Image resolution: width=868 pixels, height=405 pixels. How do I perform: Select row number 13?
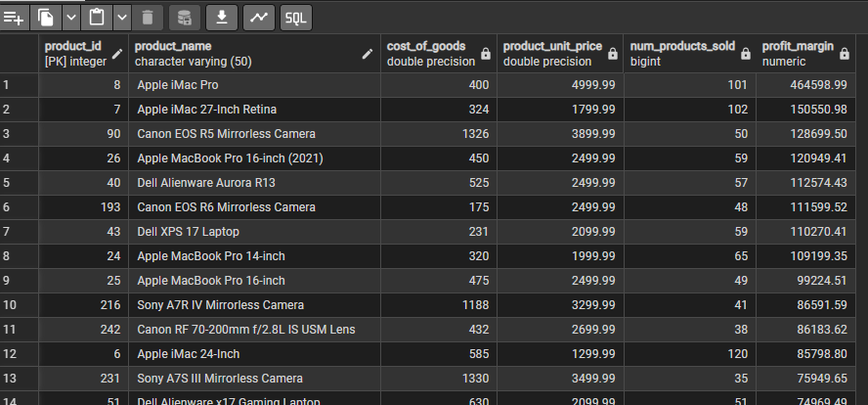coord(19,379)
